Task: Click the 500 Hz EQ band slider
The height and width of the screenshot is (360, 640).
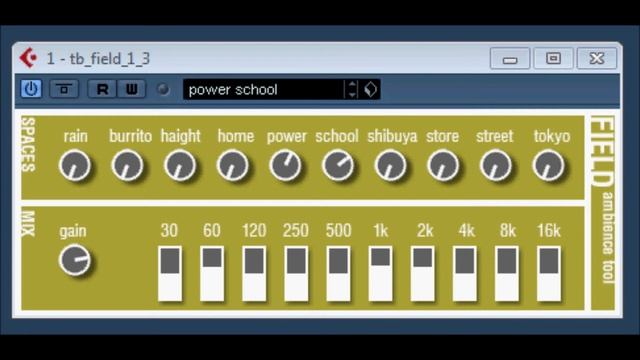Action: click(338, 273)
